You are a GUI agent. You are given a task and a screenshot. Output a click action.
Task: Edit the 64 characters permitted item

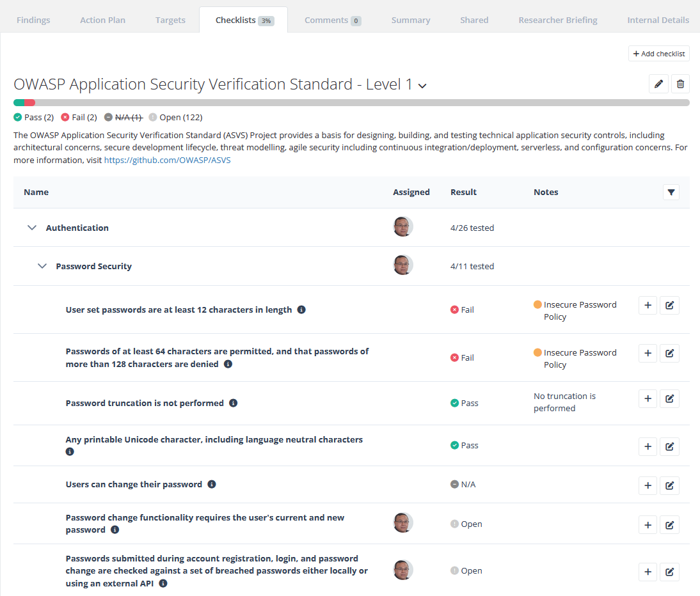click(670, 354)
